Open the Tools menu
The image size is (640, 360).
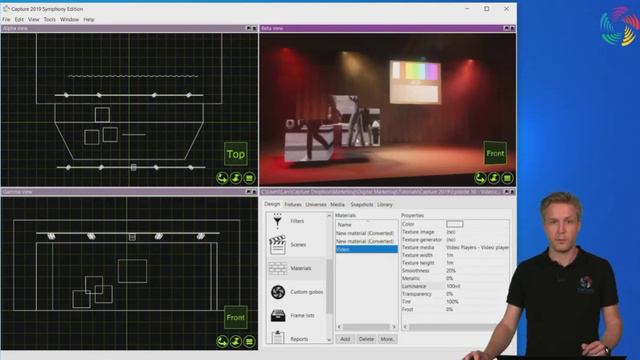[x=49, y=19]
